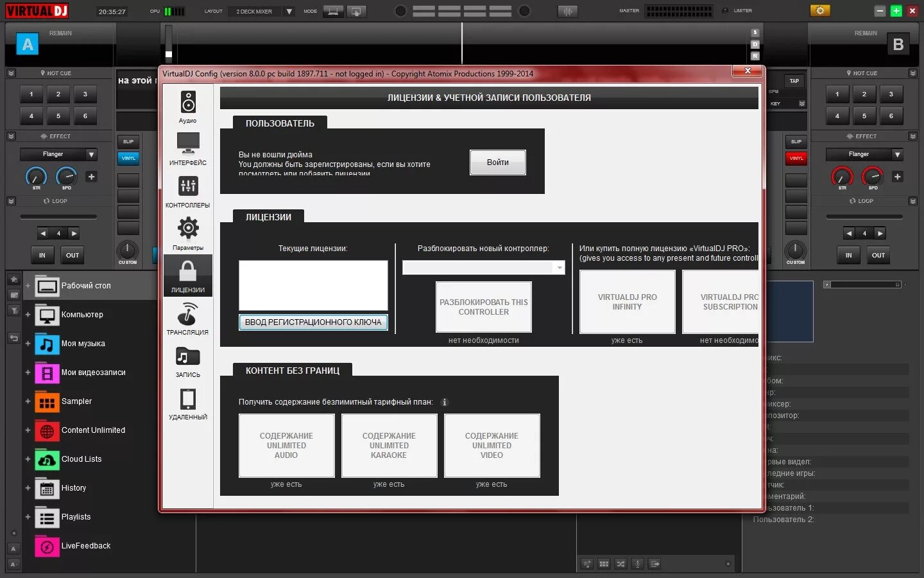Adjust deck A effect STR knob

pyautogui.click(x=36, y=176)
